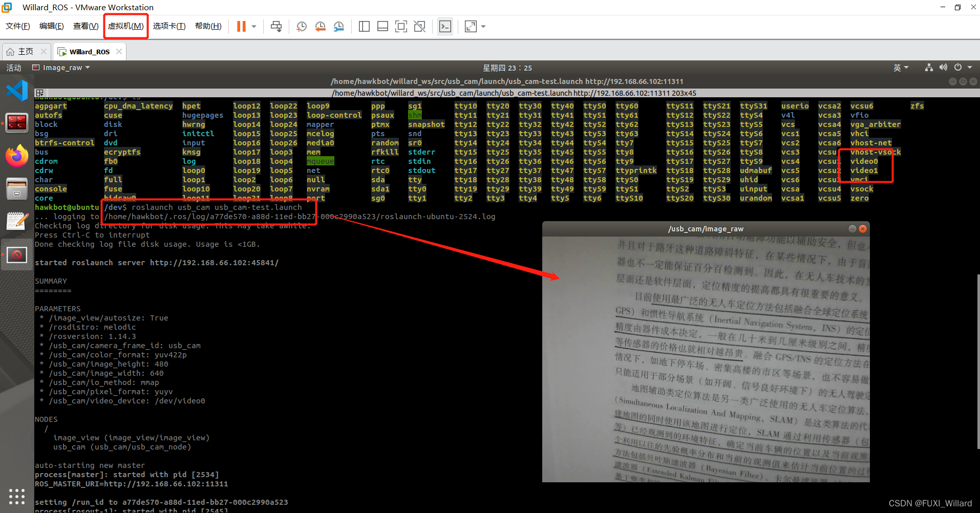This screenshot has width=980, height=513.
Task: Open the dropdown next to stretch display icon
Action: 483,26
